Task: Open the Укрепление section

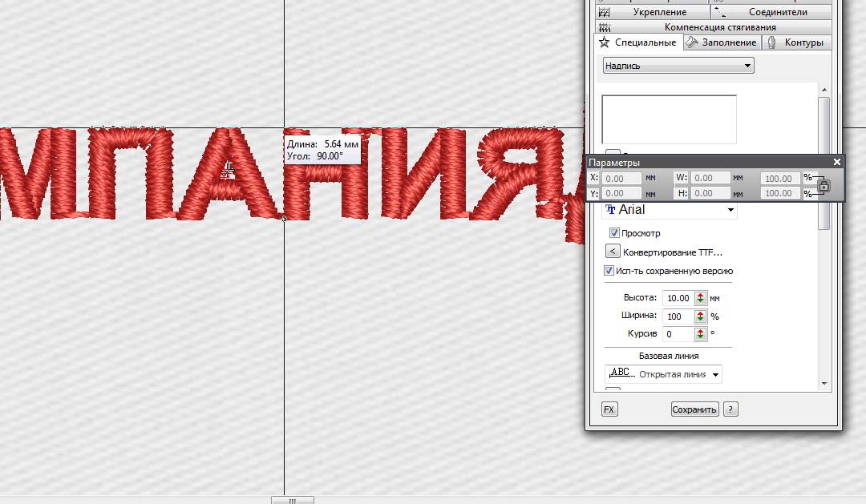Action: [652, 12]
